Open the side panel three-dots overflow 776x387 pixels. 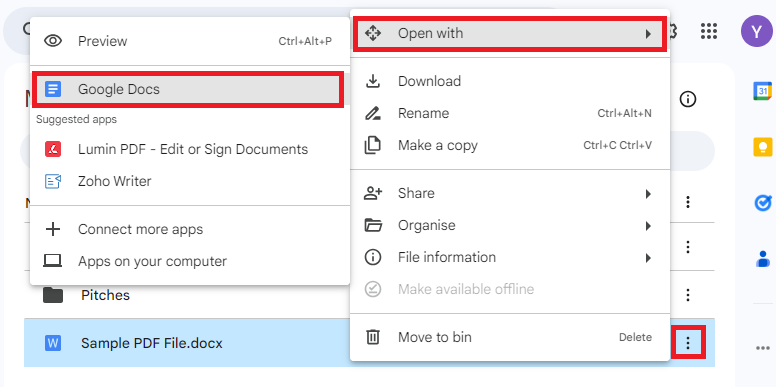pos(763,348)
